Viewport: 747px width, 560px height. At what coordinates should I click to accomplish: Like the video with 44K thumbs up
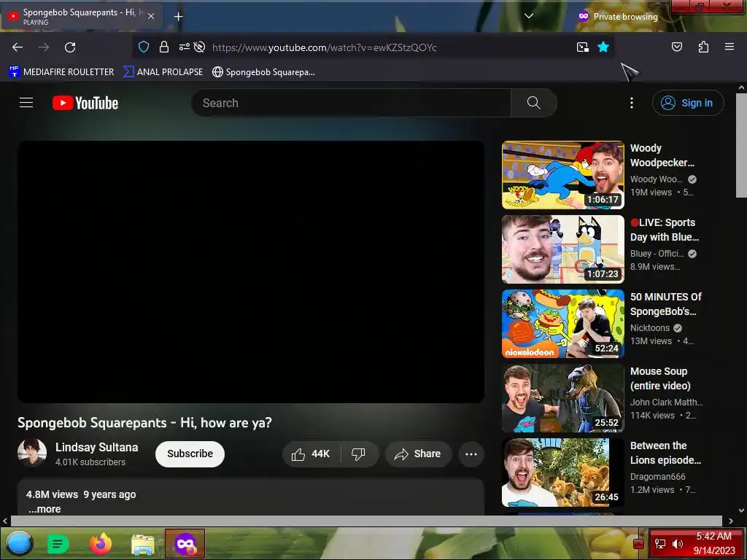(311, 454)
